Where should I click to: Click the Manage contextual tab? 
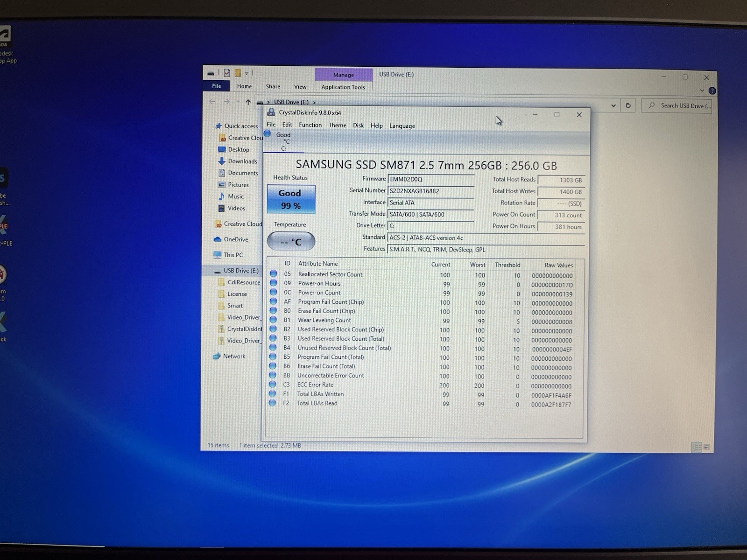(344, 75)
